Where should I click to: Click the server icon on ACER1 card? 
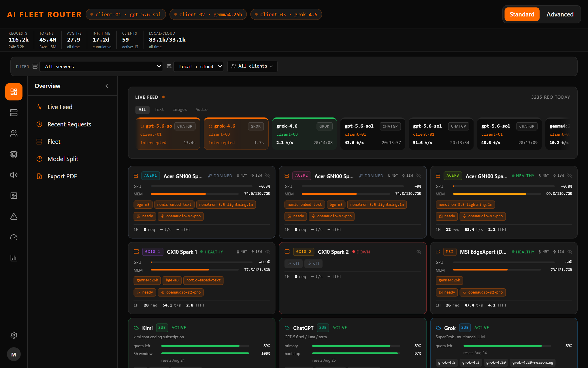(136, 176)
